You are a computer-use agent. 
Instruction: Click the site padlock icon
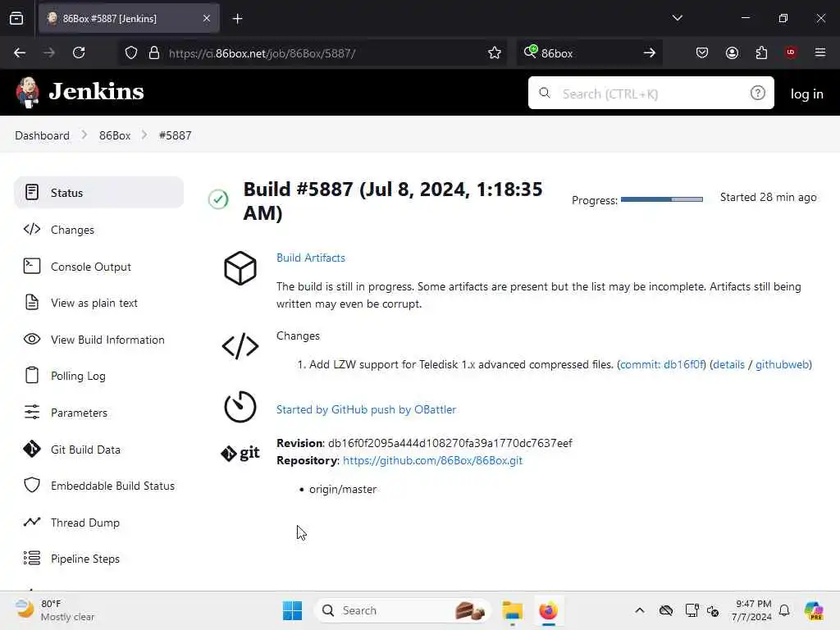[x=154, y=52]
